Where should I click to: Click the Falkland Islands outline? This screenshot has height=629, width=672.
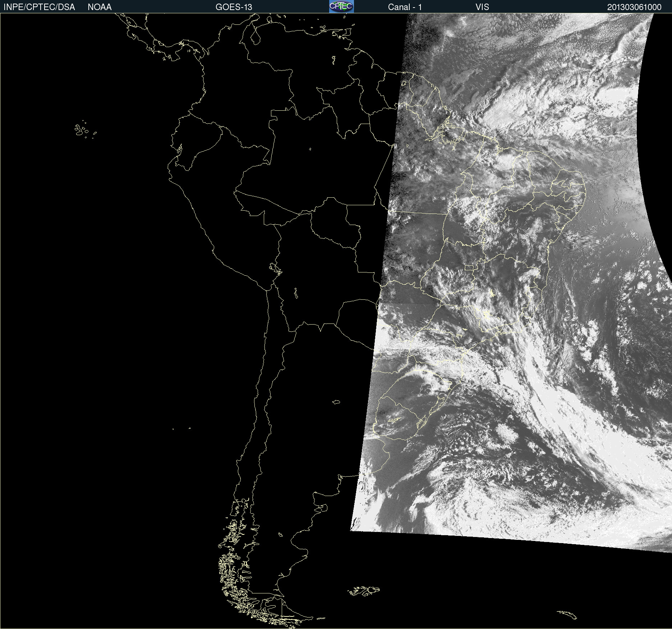point(363,591)
